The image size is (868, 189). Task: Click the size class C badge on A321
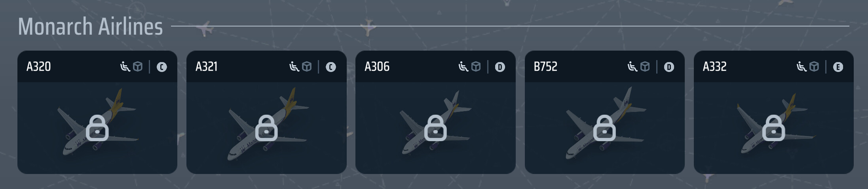coord(331,67)
